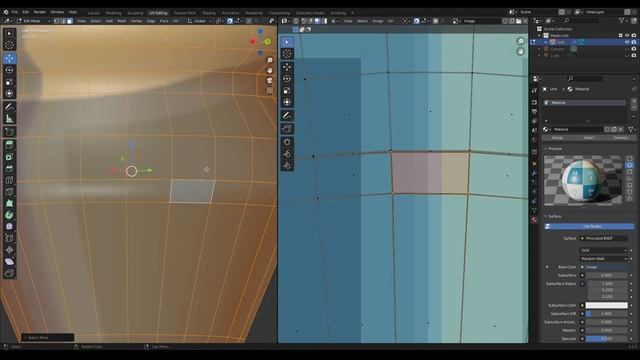The height and width of the screenshot is (360, 640).
Task: Activate the Transform tool in 3D viewport
Action: (x=9, y=93)
